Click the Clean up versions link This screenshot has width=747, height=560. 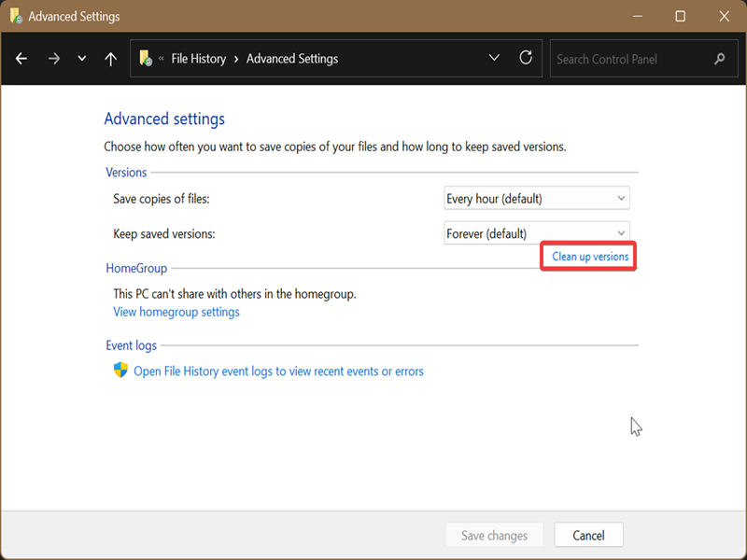[590, 257]
